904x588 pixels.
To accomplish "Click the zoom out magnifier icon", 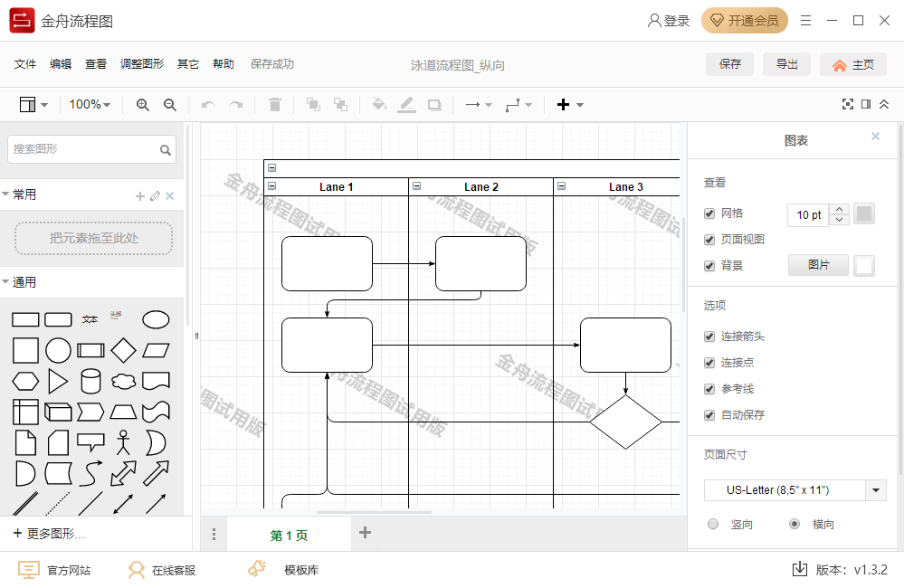I will 169,105.
